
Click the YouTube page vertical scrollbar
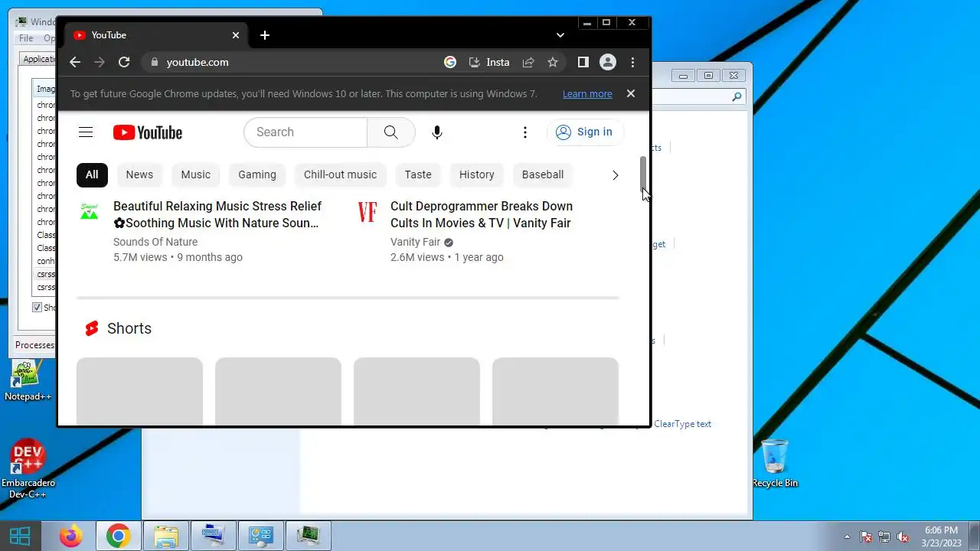point(643,174)
